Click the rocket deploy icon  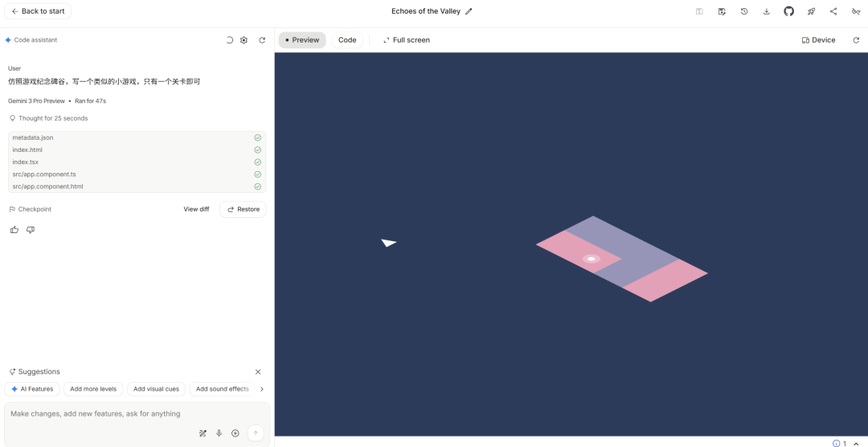pos(811,11)
